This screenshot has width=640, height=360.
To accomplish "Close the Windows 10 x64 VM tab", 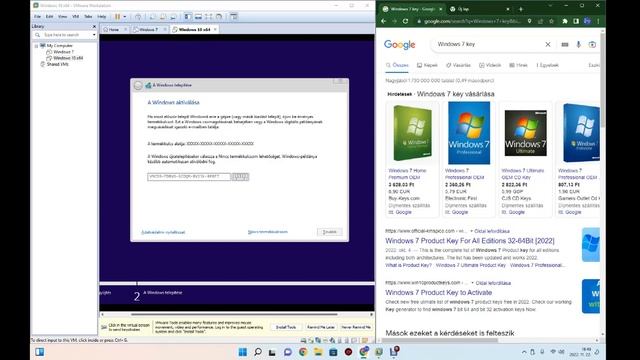I will point(215,29).
